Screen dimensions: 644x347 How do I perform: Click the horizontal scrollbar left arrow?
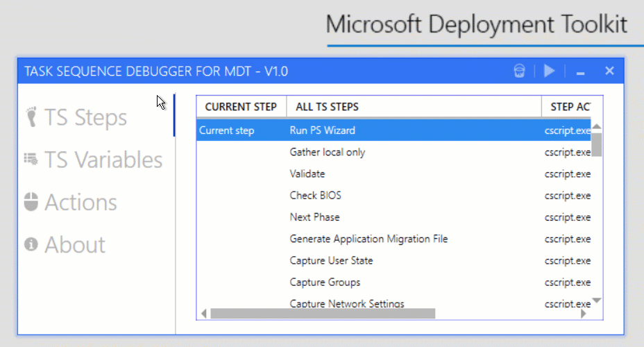point(203,314)
